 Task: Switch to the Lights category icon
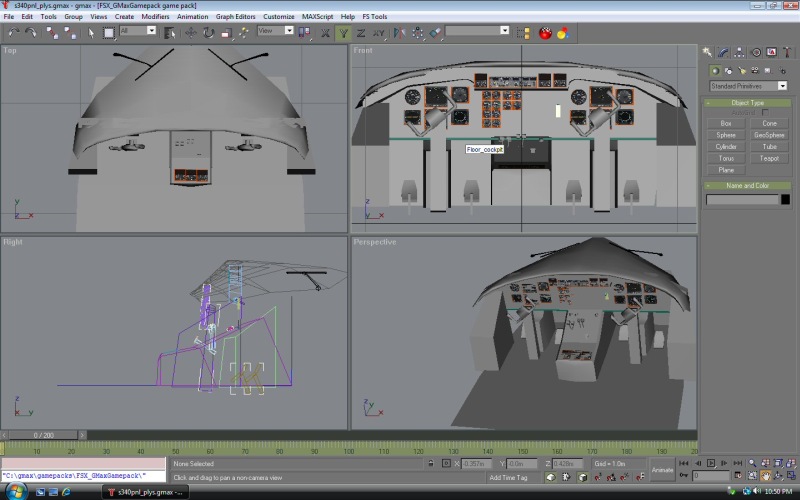(743, 70)
